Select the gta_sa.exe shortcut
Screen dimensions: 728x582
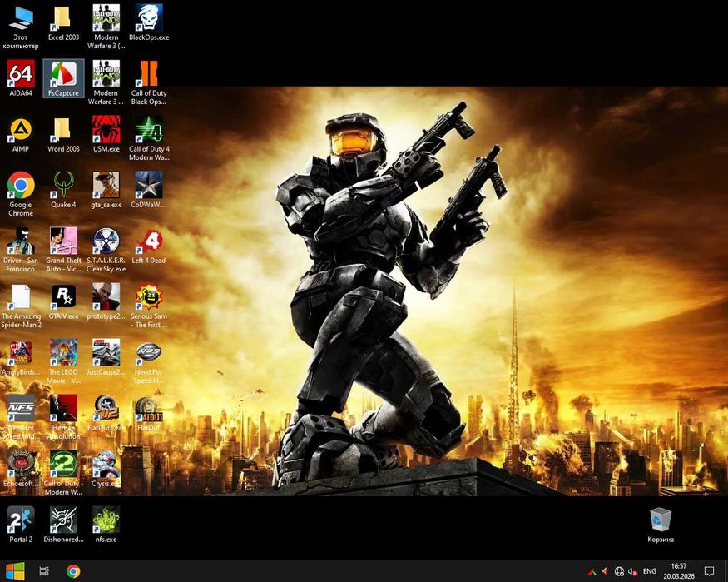click(106, 191)
